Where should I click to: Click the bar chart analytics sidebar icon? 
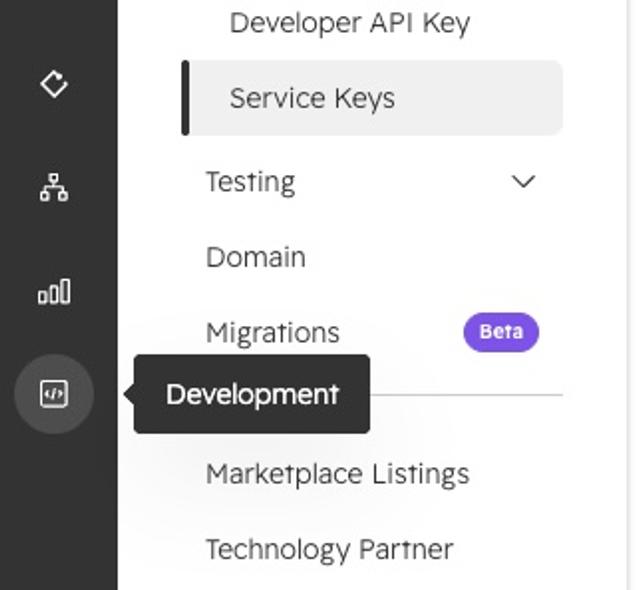pyautogui.click(x=54, y=291)
